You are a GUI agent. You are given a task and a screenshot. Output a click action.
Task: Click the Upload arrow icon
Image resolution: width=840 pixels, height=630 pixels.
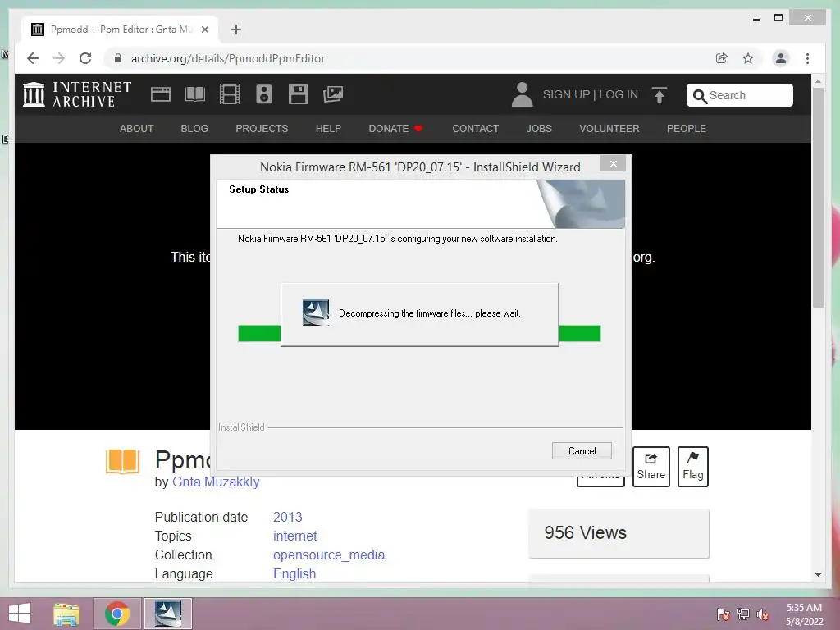pos(660,95)
